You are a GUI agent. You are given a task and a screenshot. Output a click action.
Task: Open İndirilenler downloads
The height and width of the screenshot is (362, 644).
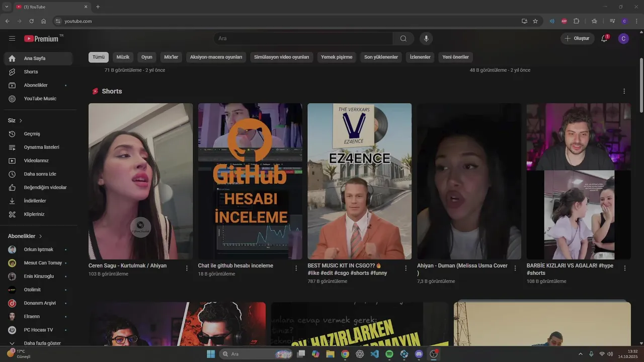pos(39,201)
